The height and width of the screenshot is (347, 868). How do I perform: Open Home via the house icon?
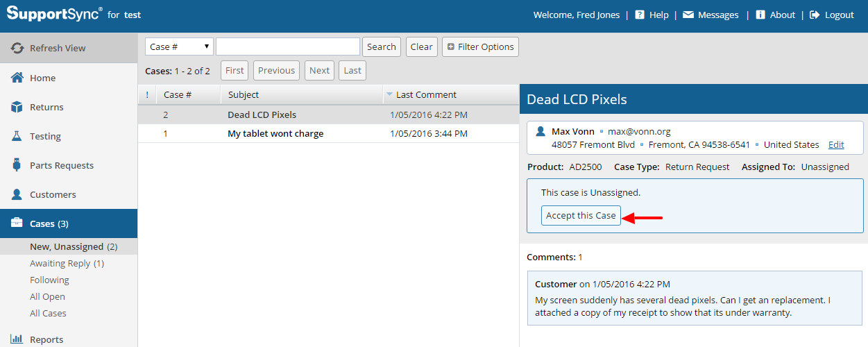click(x=17, y=78)
